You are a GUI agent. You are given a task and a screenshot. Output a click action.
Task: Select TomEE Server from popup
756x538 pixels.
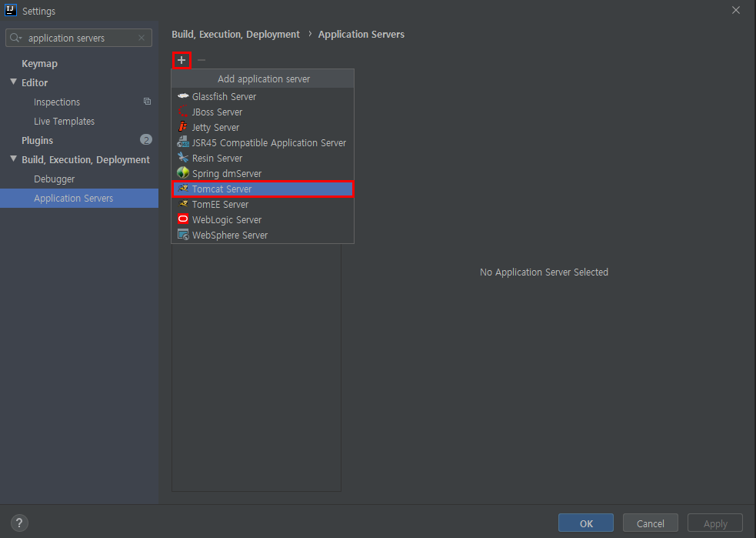(263, 204)
